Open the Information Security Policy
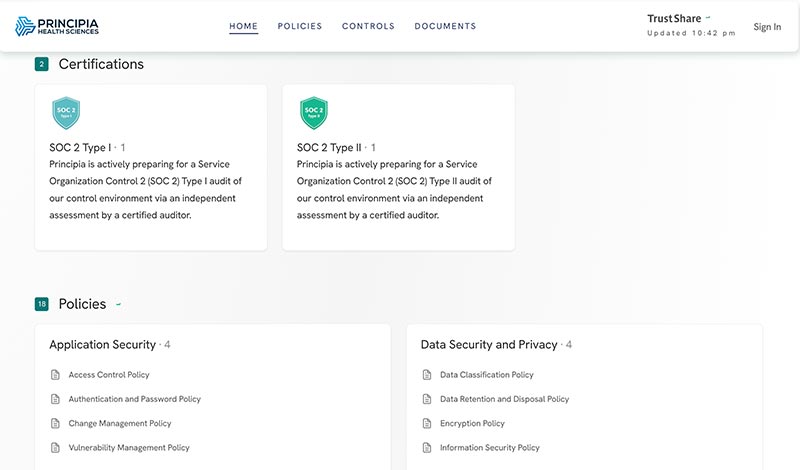The height and width of the screenshot is (470, 800). pos(490,448)
